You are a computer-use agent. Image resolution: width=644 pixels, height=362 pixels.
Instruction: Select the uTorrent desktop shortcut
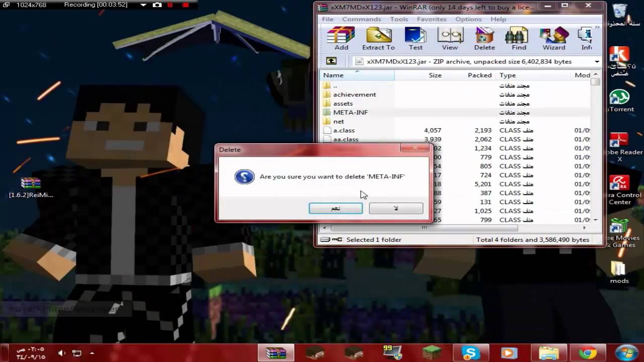[x=620, y=101]
